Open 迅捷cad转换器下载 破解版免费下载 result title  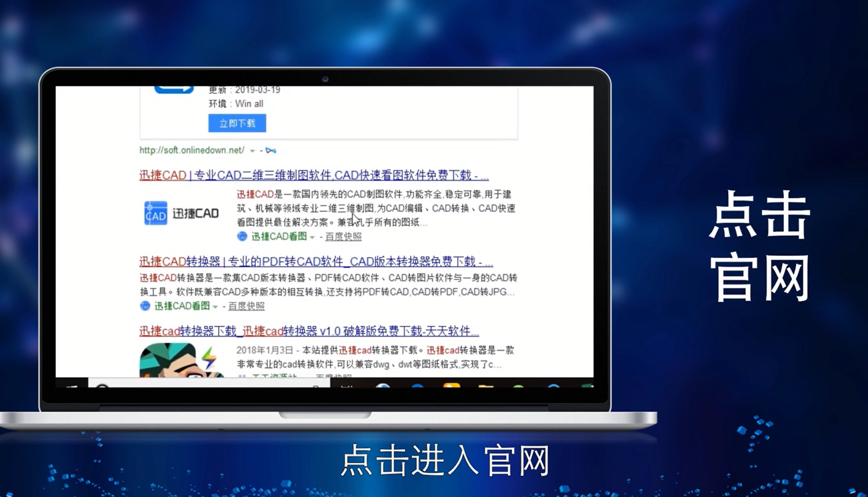(x=309, y=331)
